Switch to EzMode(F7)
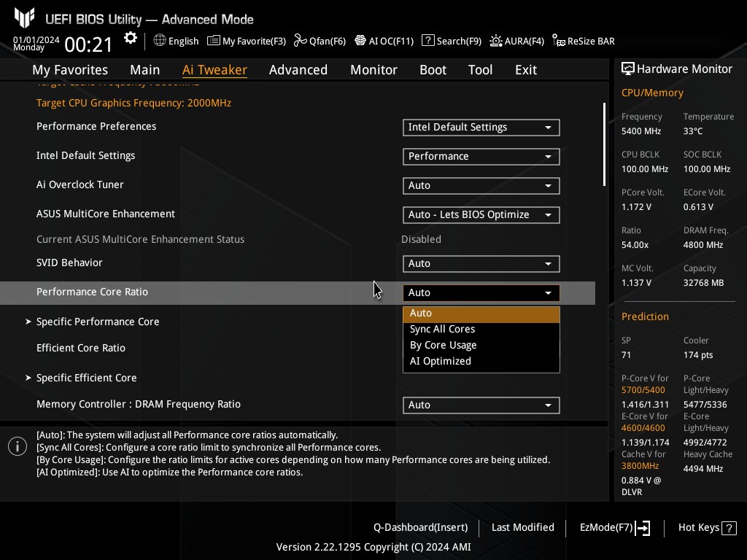 (614, 528)
